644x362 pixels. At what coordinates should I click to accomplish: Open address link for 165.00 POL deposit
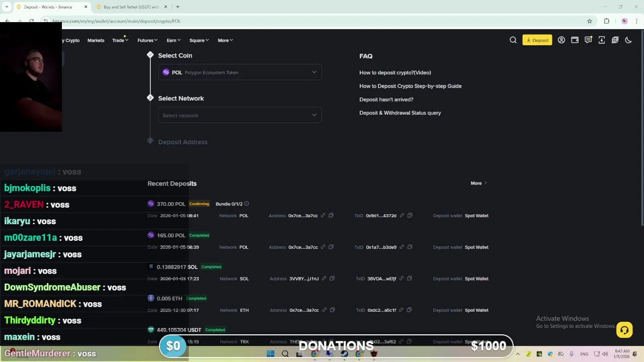[x=323, y=247]
